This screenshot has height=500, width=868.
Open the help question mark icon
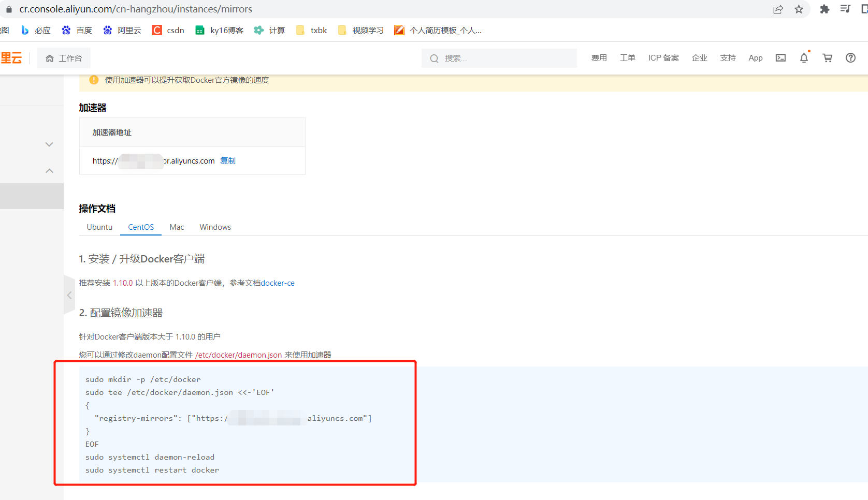[x=850, y=58]
